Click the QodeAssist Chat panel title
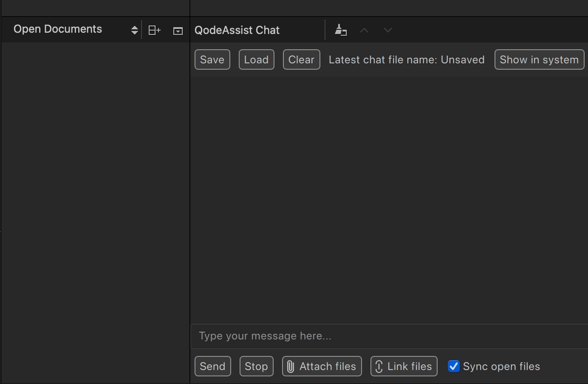588x384 pixels. tap(237, 30)
